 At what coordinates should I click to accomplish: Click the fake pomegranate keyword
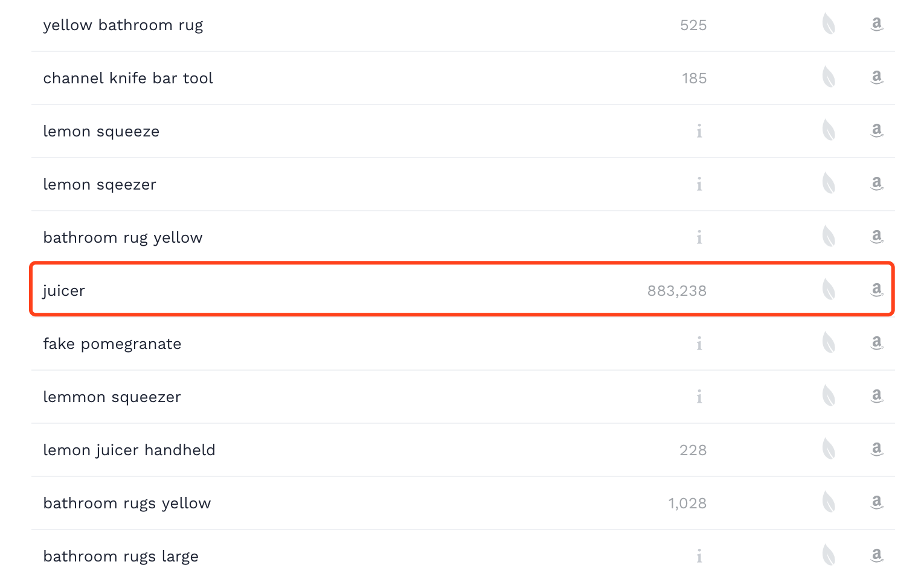(x=112, y=344)
